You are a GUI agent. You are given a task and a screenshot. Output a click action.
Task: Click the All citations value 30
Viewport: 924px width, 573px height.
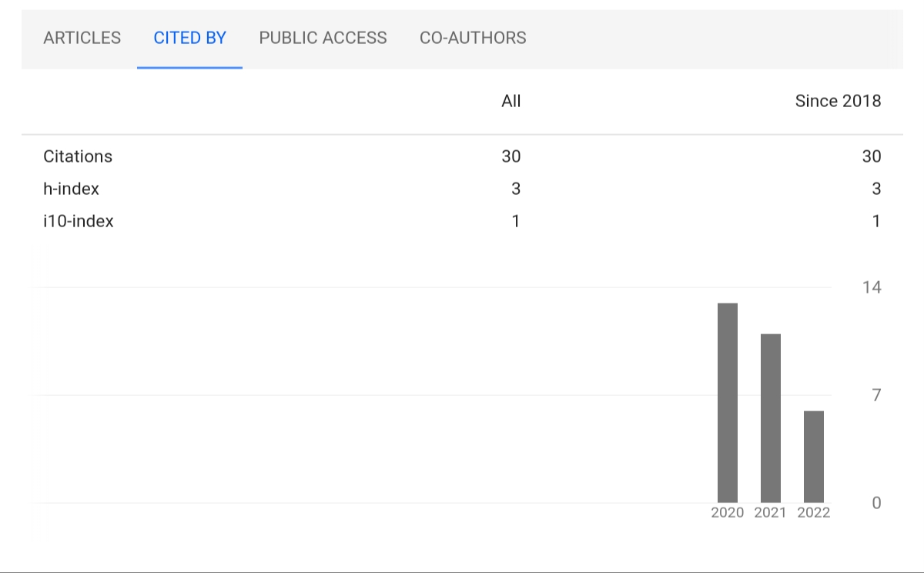[x=511, y=156]
